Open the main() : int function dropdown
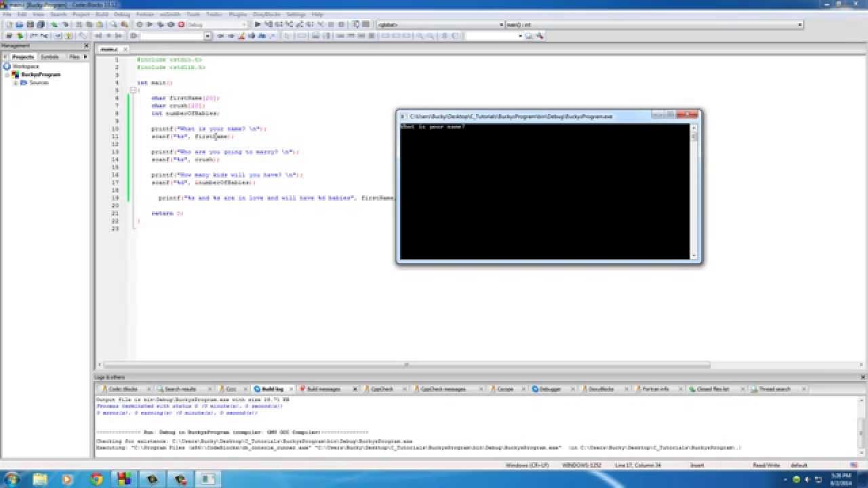This screenshot has width=868, height=488. pyautogui.click(x=800, y=24)
